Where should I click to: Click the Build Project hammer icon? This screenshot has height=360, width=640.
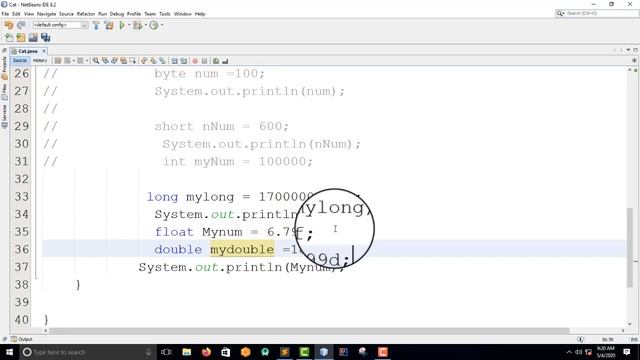coord(96,25)
